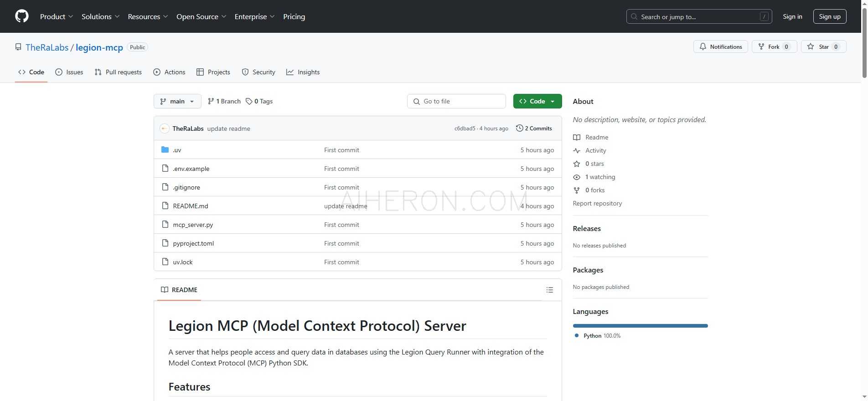Screen dimensions: 868x401
Task: Expand the Resources menu
Action: [148, 16]
